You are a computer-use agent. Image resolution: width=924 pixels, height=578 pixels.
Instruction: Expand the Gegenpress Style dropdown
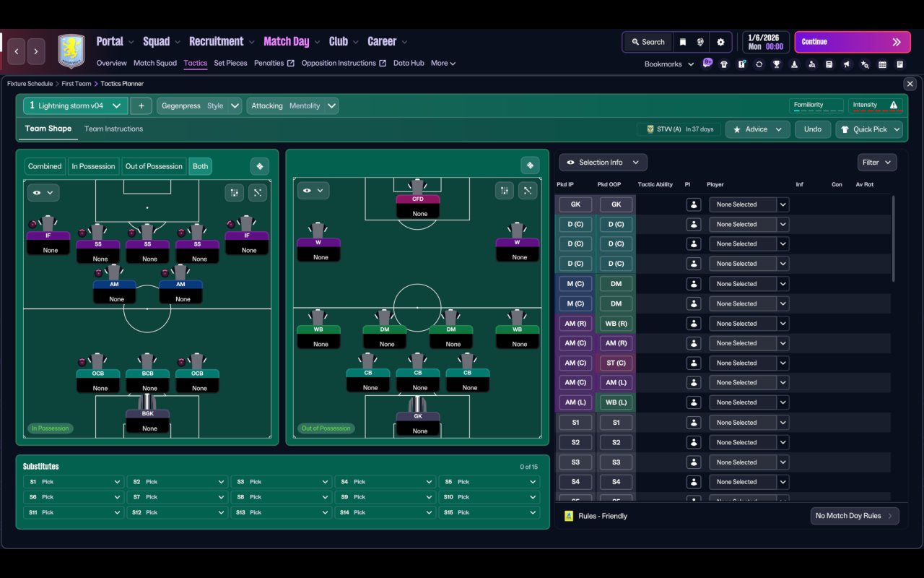(199, 105)
